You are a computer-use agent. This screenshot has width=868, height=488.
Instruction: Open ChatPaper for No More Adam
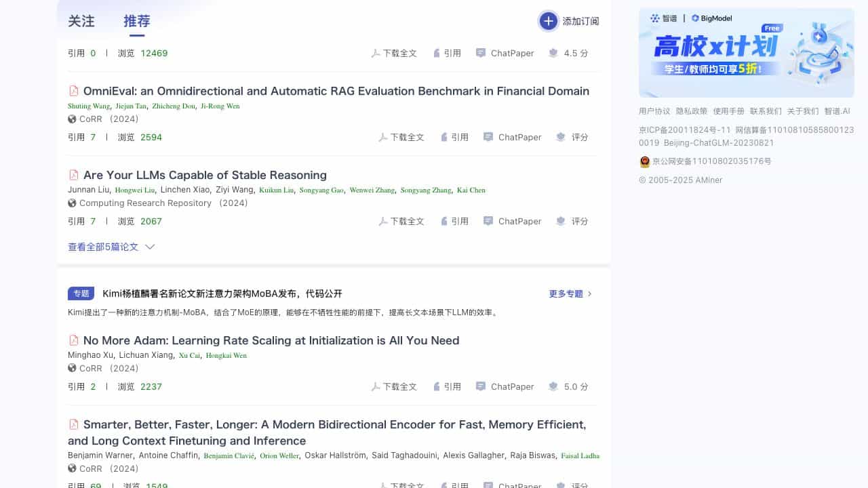(x=505, y=386)
